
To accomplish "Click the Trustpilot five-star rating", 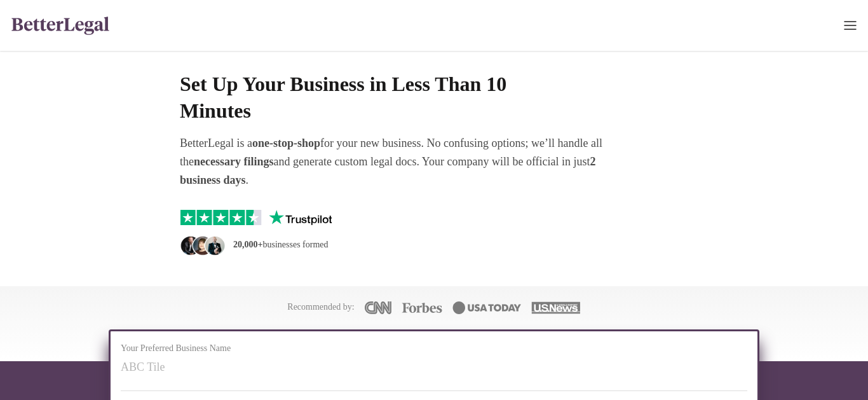I will [220, 217].
